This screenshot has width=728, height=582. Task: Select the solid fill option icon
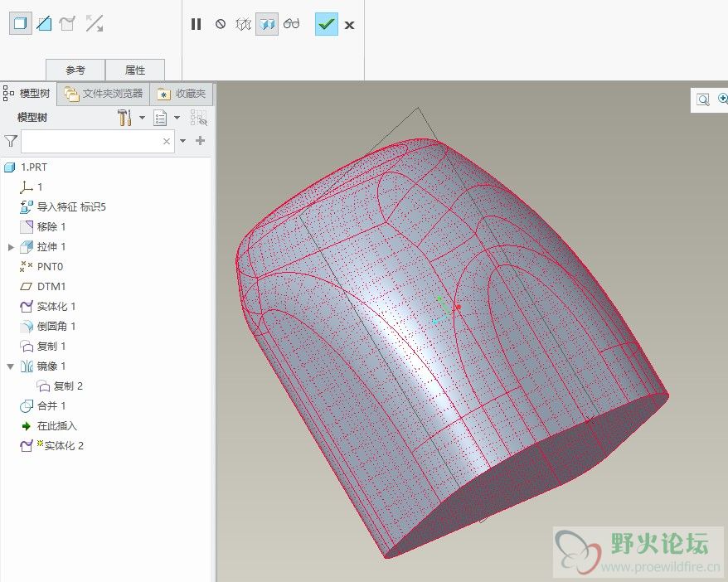point(21,23)
